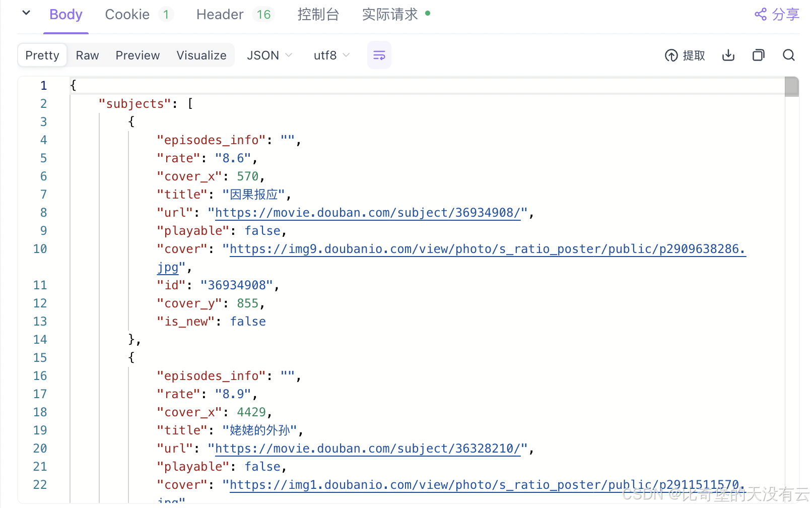Click the id value "36934908"

click(237, 285)
